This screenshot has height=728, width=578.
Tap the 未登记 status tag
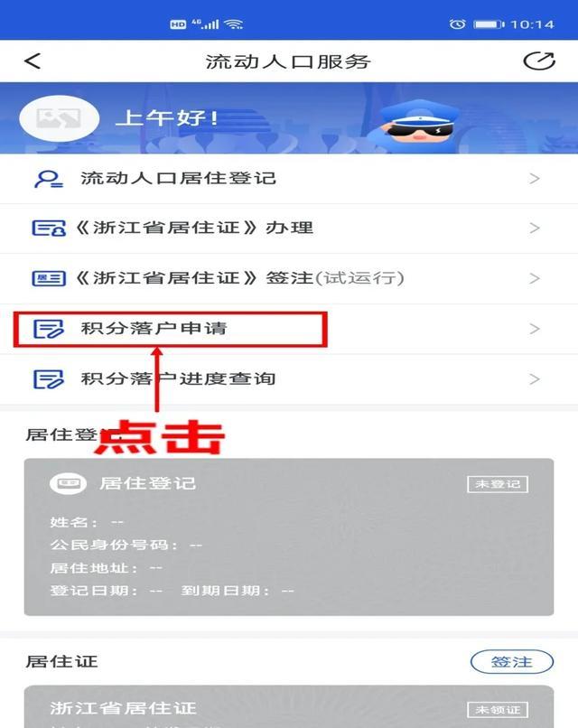pos(498,484)
